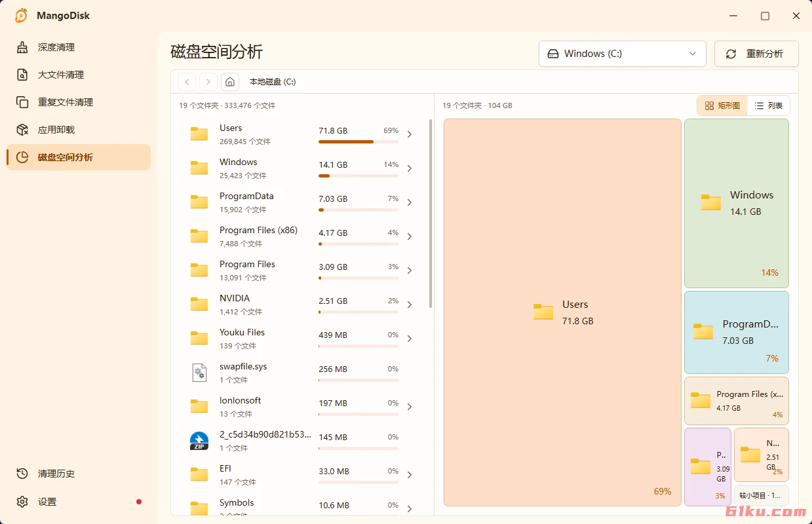Click the 333,476 个文件 count text

coord(250,105)
